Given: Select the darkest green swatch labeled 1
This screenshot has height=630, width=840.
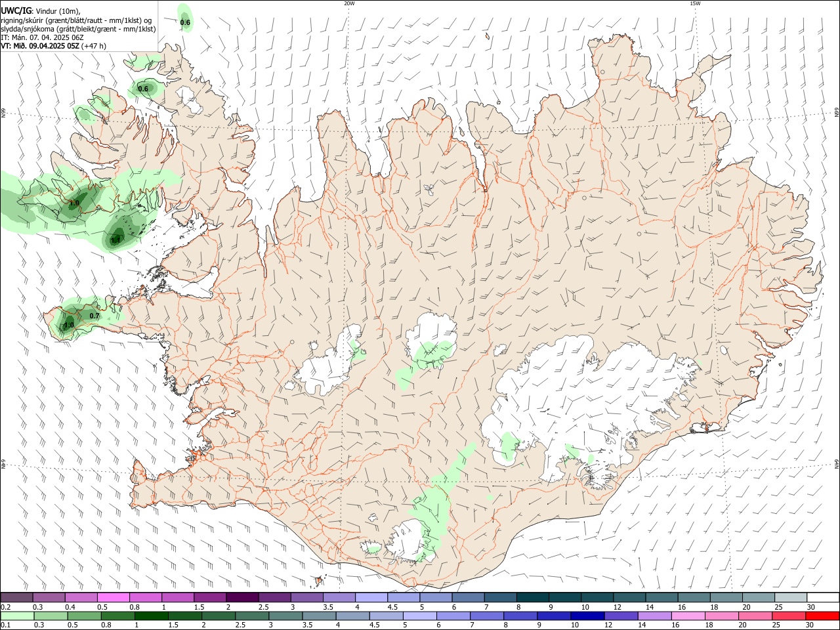Looking at the screenshot, I should (152, 616).
